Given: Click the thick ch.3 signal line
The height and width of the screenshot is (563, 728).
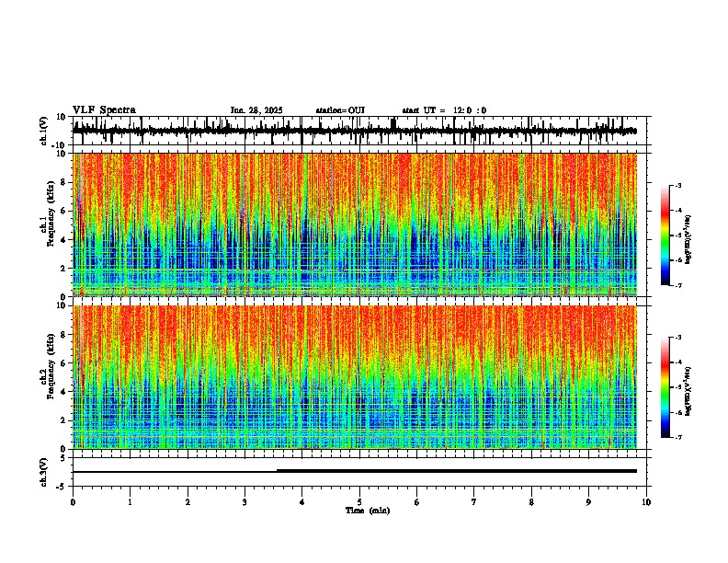Looking at the screenshot, I should pos(457,471).
